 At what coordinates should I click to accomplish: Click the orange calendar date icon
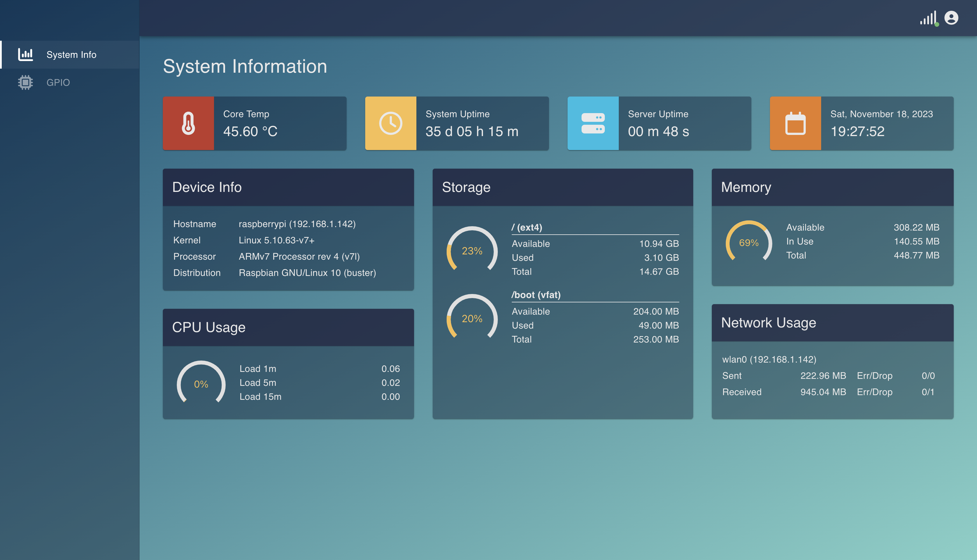point(795,124)
